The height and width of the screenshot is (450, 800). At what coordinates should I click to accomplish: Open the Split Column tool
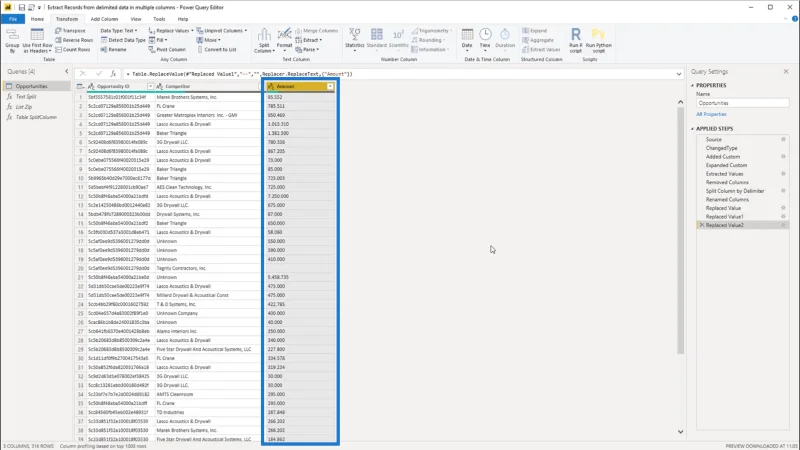click(264, 41)
